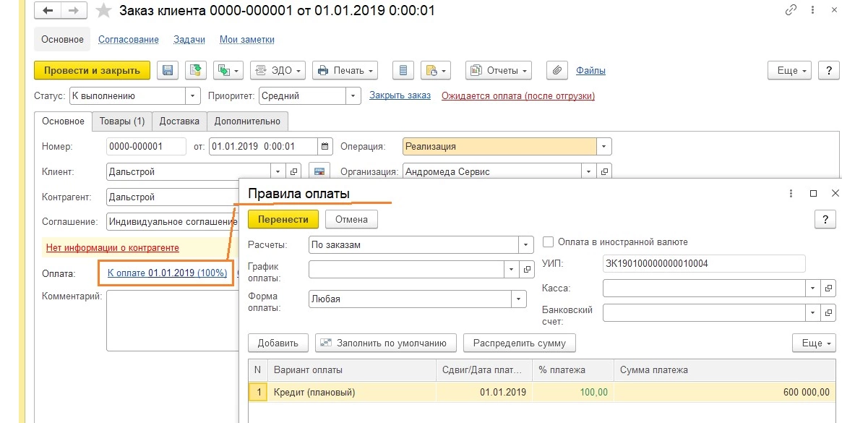Image resolution: width=868 pixels, height=423 pixels.
Task: Copy link with the chain icon
Action: point(791,11)
